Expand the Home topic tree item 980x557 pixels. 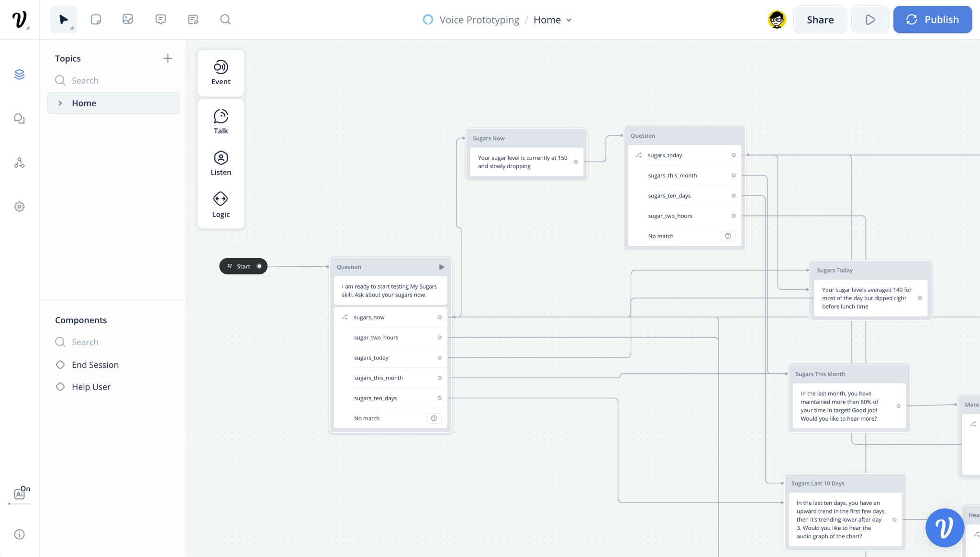(x=60, y=103)
